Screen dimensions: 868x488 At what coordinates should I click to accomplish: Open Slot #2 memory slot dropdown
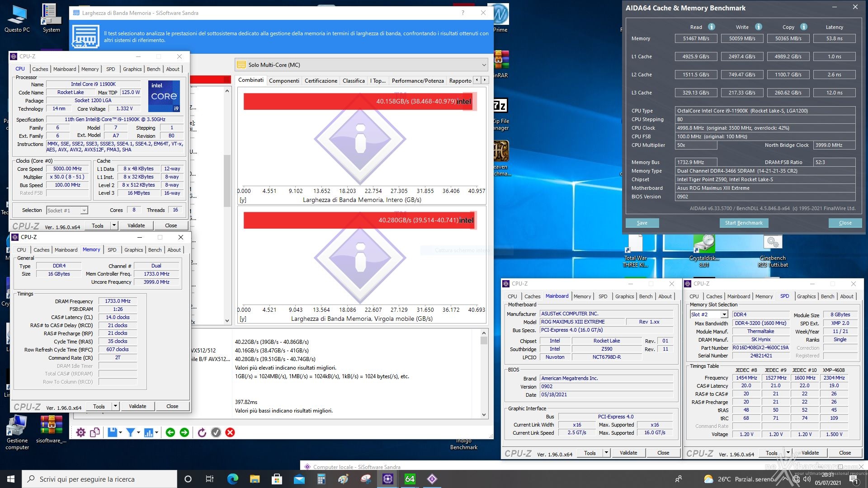708,314
